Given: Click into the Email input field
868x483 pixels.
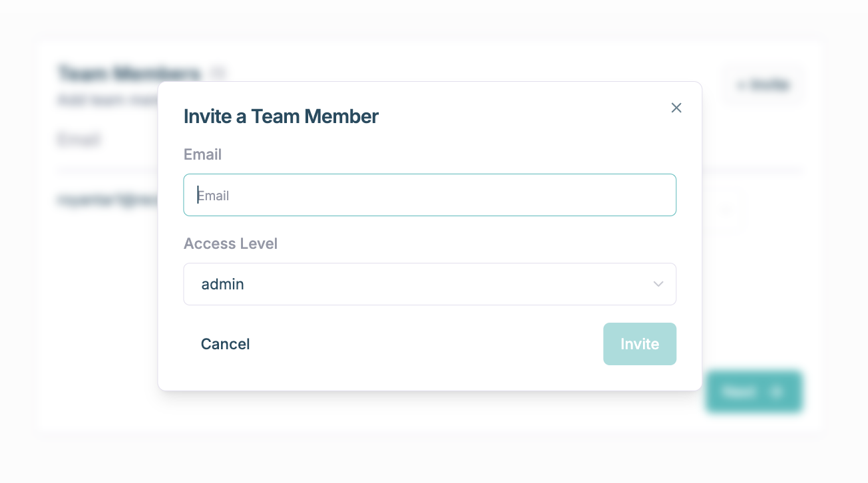Looking at the screenshot, I should (429, 195).
